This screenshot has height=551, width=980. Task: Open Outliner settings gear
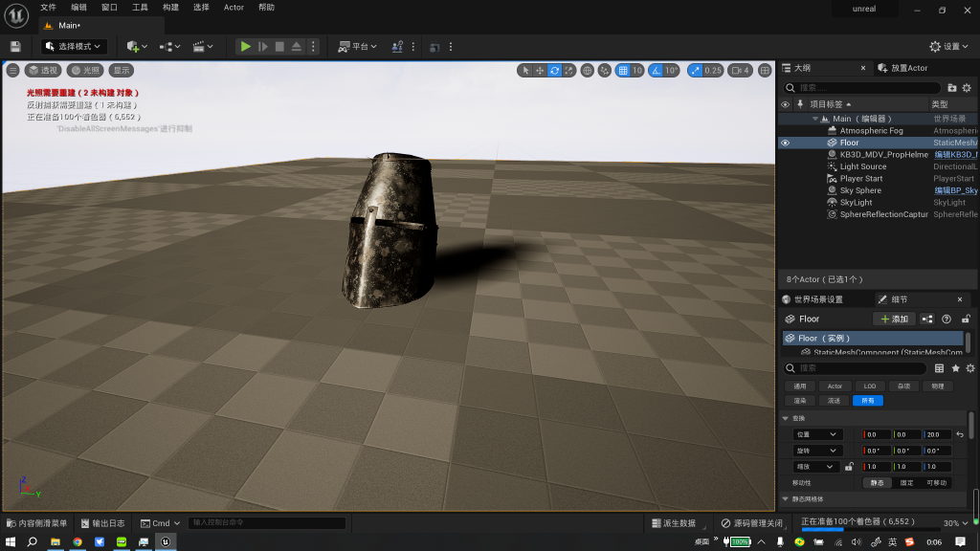pos(967,88)
